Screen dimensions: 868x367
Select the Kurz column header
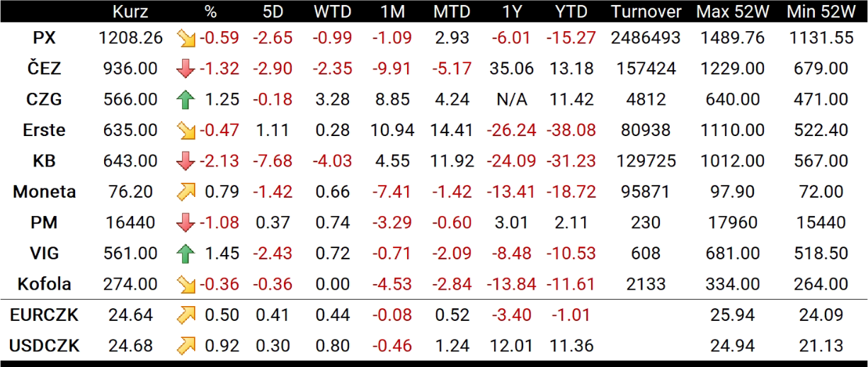(130, 11)
